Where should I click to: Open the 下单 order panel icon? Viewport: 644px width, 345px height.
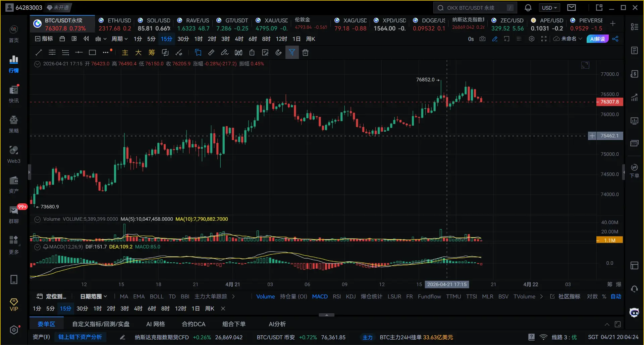tap(634, 171)
